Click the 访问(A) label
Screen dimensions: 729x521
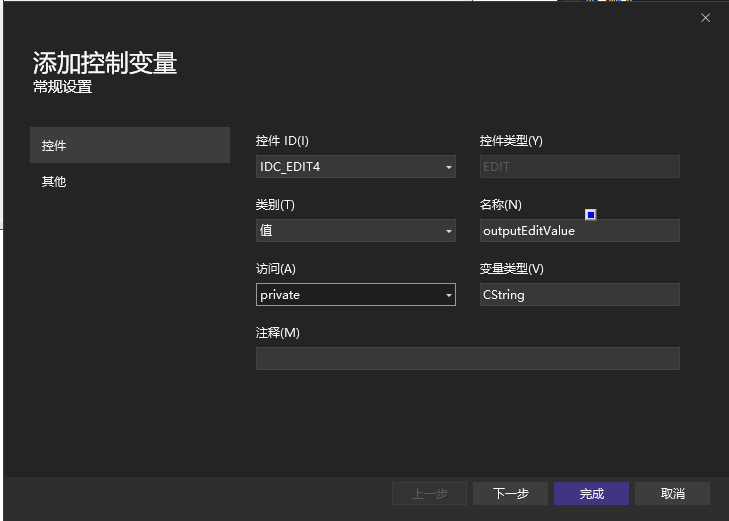(x=276, y=269)
